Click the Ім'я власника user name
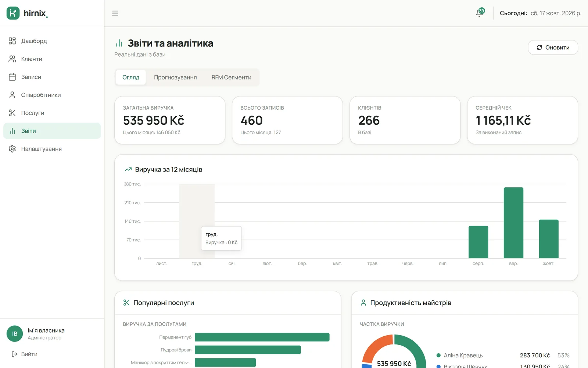Screen dimensions: 588x368 pyautogui.click(x=46, y=330)
